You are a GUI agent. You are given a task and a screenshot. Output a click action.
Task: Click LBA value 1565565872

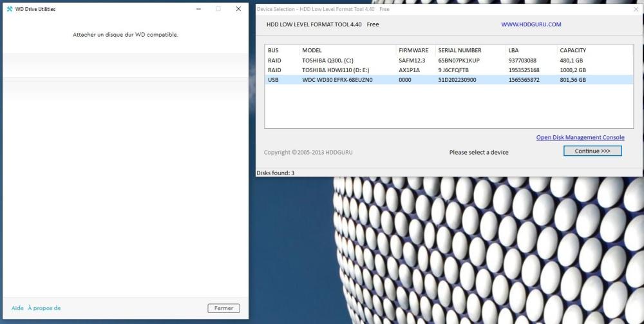(524, 80)
